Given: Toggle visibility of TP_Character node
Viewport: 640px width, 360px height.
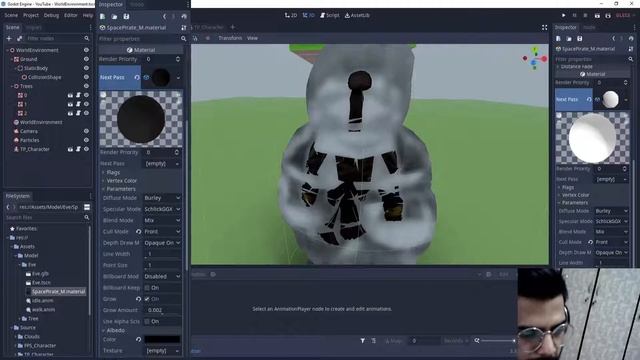Looking at the screenshot, I should click(x=86, y=149).
